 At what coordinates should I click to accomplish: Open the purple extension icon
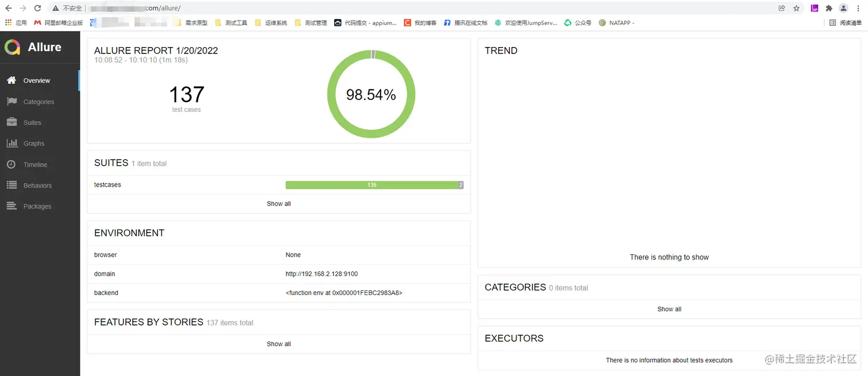(814, 8)
